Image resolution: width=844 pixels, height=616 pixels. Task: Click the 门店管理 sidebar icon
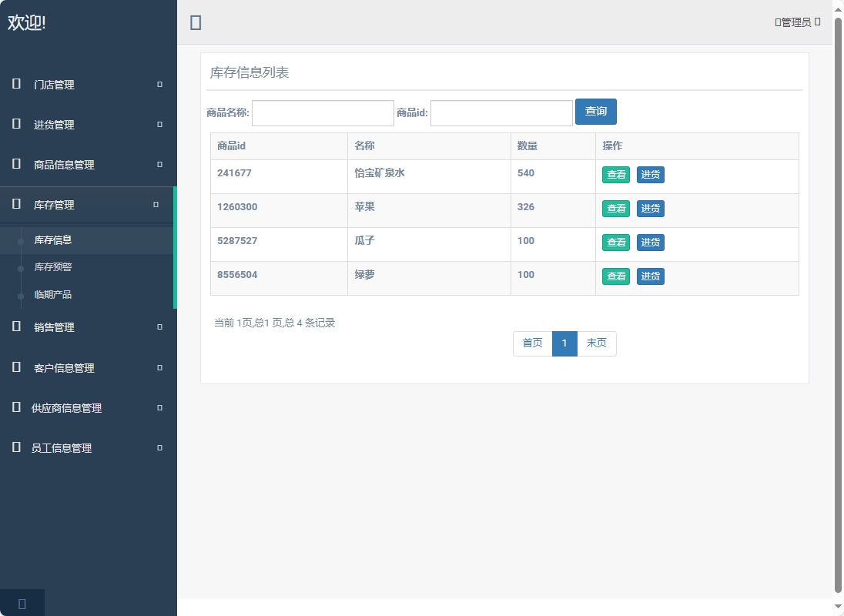[15, 85]
